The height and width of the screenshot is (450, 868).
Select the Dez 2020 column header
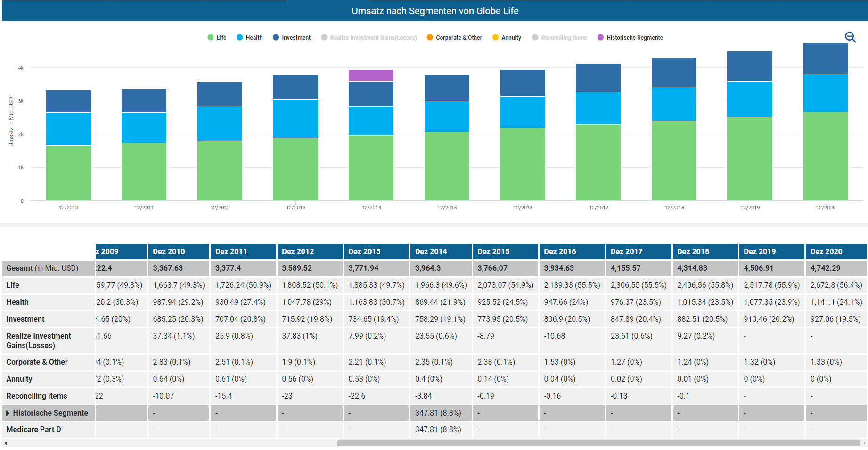835,251
